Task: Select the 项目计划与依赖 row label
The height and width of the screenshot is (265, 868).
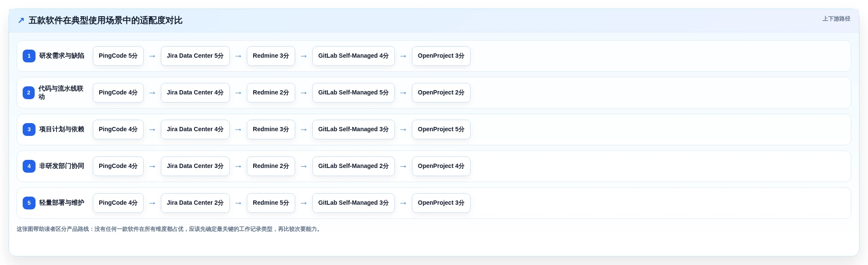Action: click(x=62, y=130)
